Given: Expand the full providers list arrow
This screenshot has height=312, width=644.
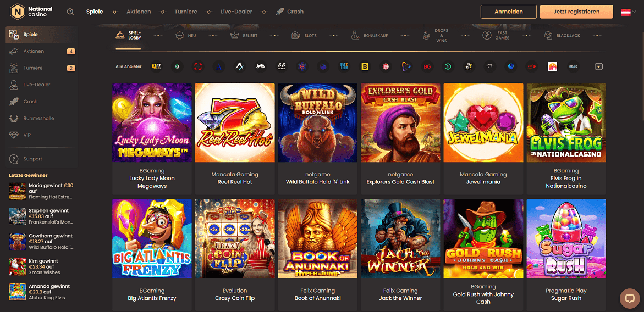Looking at the screenshot, I should click(599, 66).
